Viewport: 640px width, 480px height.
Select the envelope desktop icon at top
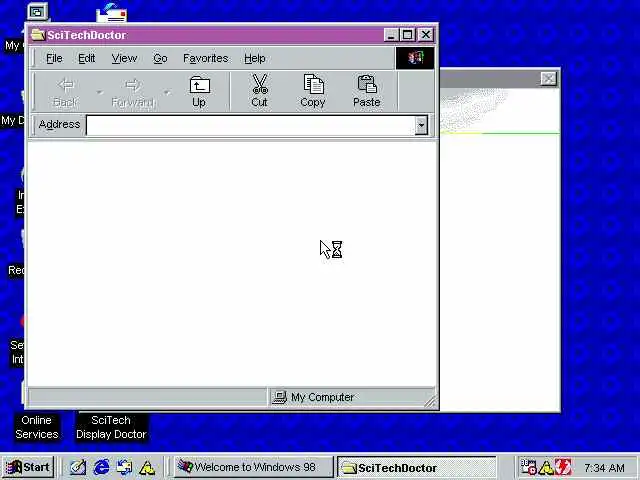click(111, 13)
